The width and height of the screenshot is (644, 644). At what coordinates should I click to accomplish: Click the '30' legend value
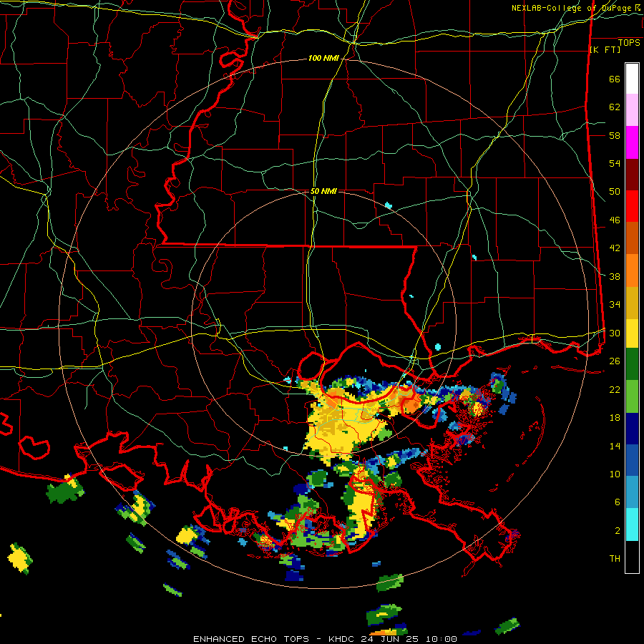point(615,333)
